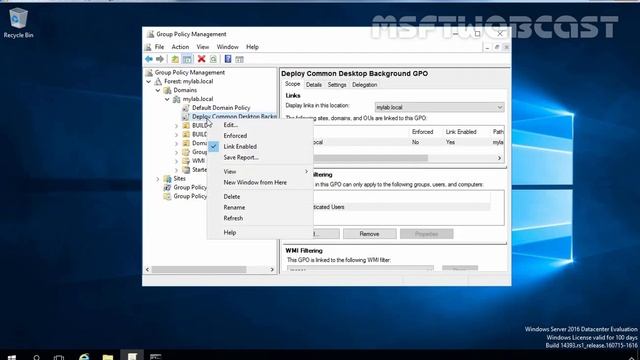The height and width of the screenshot is (360, 640).
Task: Click the Enforced column header
Action: point(422,132)
